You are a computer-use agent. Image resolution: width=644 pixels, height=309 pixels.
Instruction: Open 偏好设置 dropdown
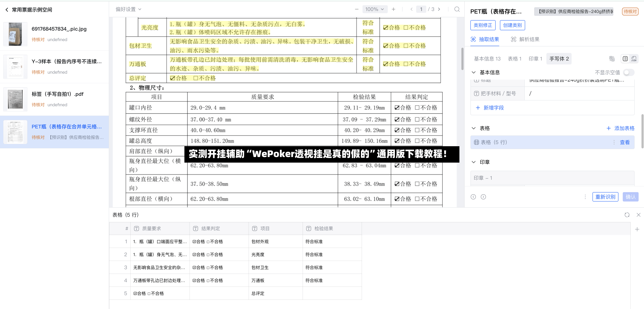(128, 9)
